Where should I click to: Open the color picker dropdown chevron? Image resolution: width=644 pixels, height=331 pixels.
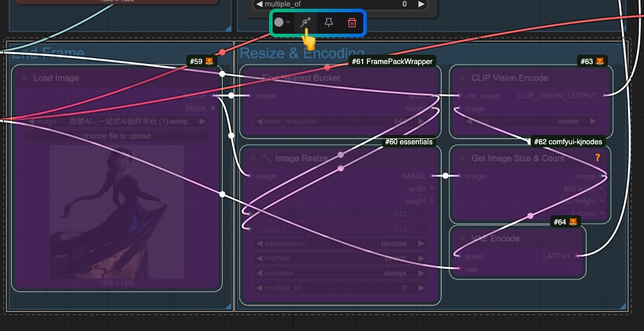point(288,23)
